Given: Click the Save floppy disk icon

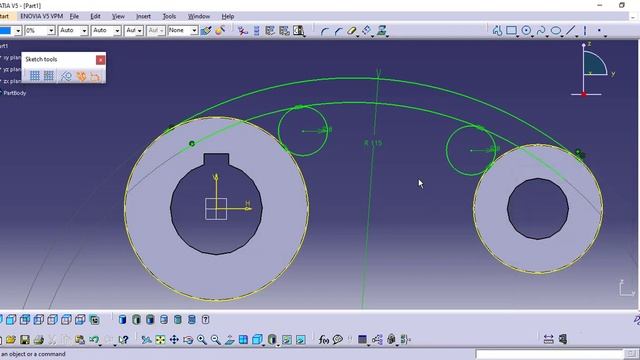Looking at the screenshot, I should pos(24,340).
